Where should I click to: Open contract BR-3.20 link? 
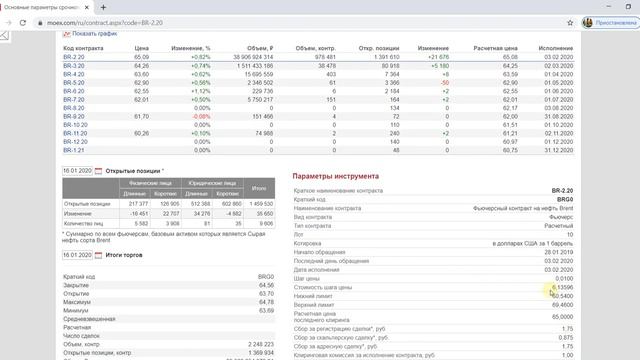(74, 66)
